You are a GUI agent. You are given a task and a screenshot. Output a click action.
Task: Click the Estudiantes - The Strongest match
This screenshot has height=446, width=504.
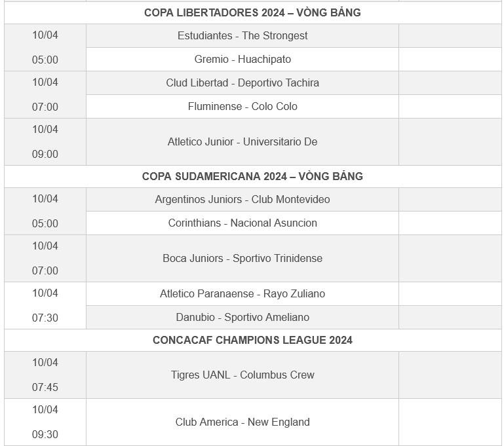click(242, 35)
